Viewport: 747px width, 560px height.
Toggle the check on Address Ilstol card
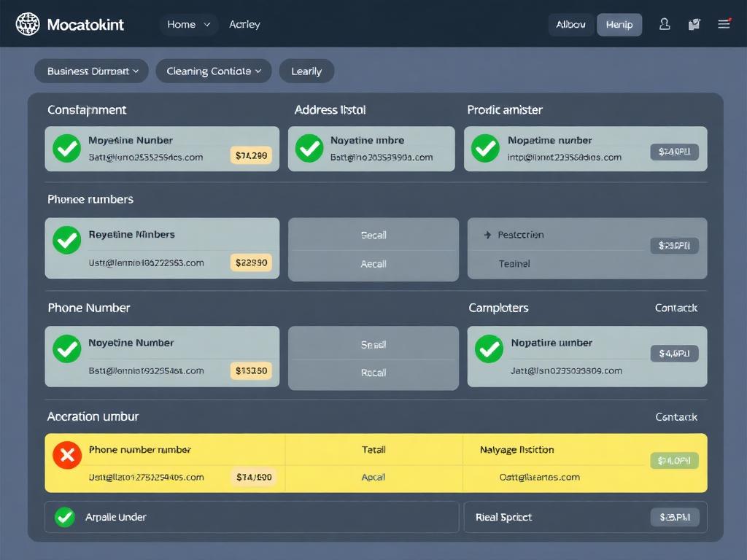click(x=309, y=149)
